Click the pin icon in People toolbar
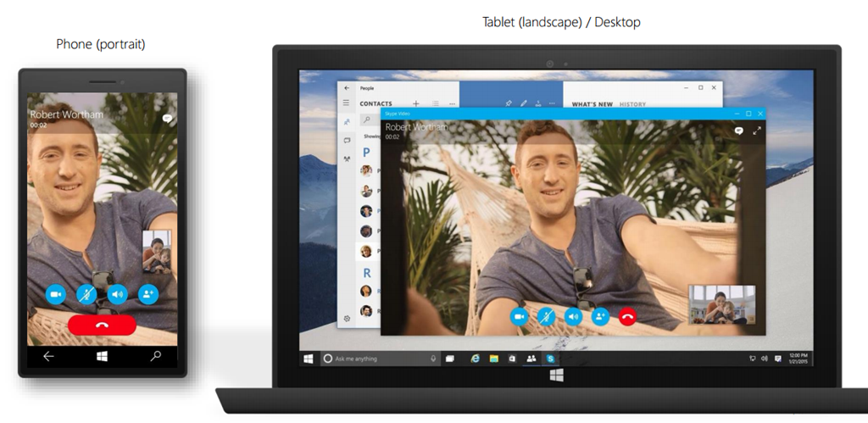This screenshot has height=423, width=868. pos(509,103)
